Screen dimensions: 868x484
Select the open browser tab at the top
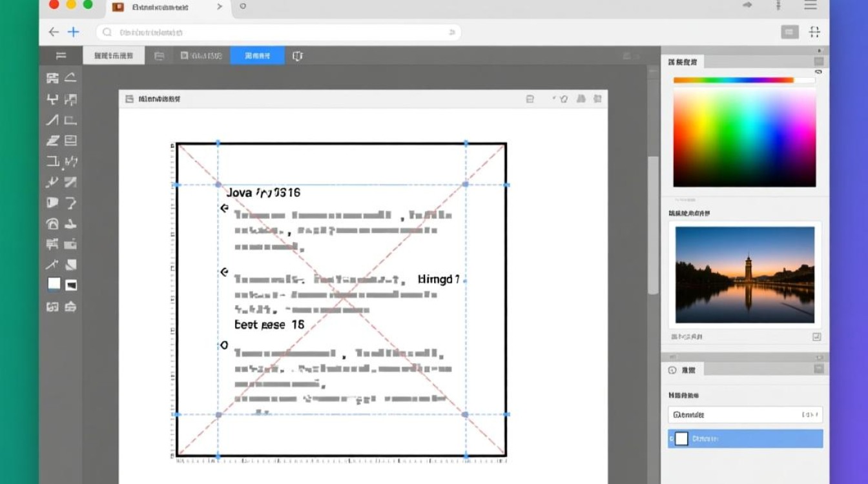[x=155, y=7]
